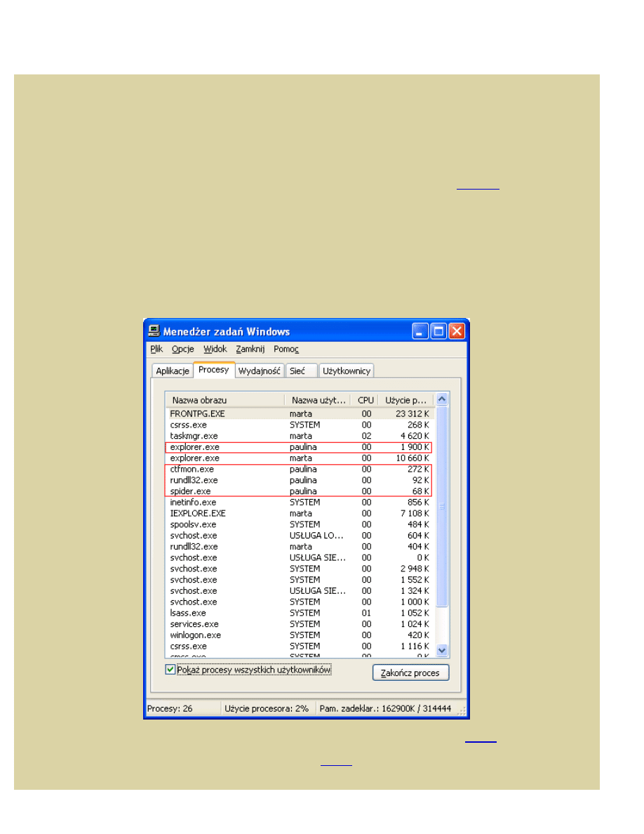Image resolution: width=644 pixels, height=834 pixels.
Task: Sort processes by Nazwa obrazu column
Action: coord(224,400)
